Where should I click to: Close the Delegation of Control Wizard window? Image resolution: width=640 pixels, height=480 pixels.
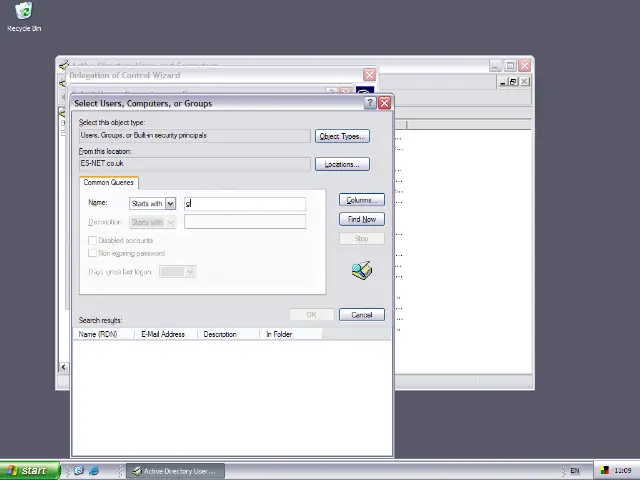click(x=369, y=75)
